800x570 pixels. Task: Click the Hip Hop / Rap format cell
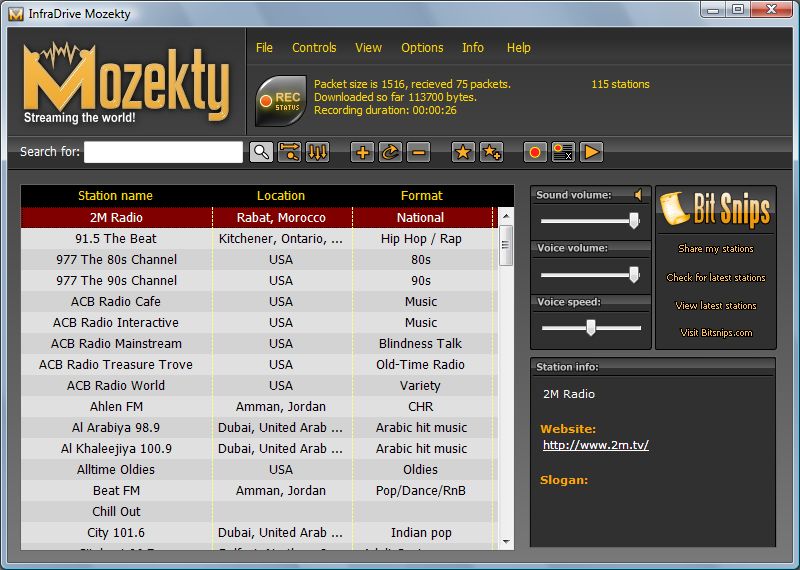point(421,239)
